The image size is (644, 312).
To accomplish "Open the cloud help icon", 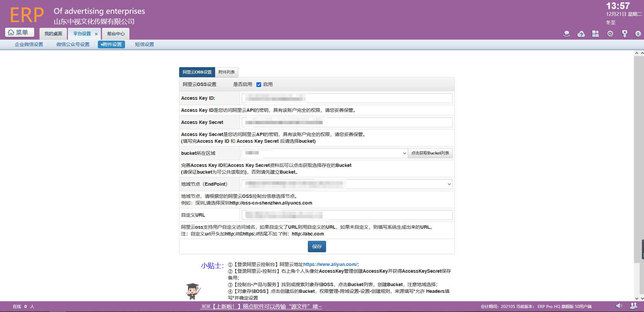I will coord(581,34).
